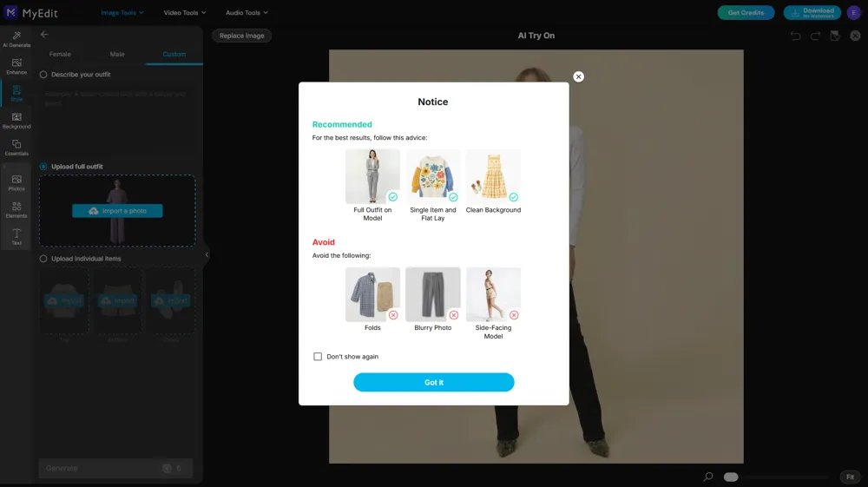
Task: Click the Recommended heading text
Action: tap(342, 124)
